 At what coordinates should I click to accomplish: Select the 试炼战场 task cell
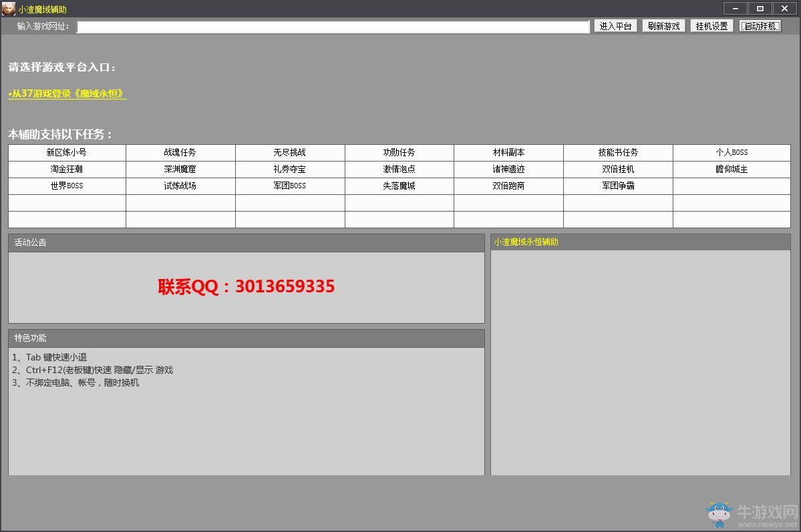pyautogui.click(x=180, y=186)
